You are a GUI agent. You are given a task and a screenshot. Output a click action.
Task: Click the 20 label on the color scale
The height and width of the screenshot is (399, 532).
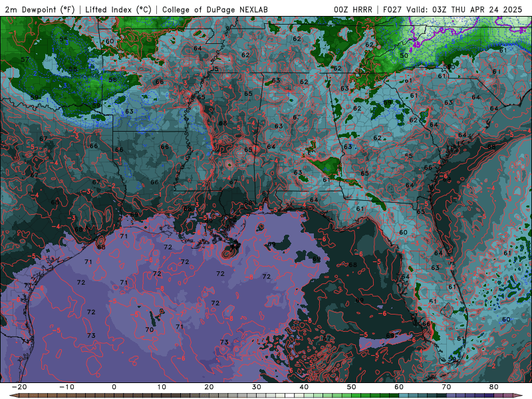(209, 387)
